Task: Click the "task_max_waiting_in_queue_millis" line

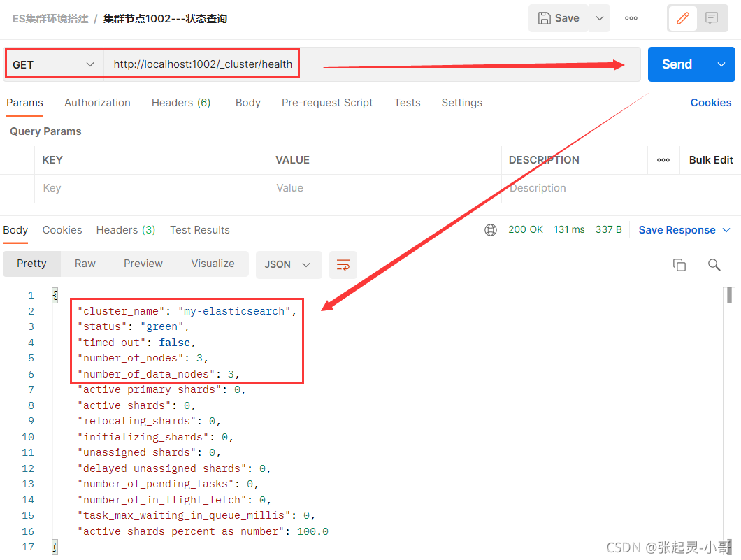Action: pos(196,515)
